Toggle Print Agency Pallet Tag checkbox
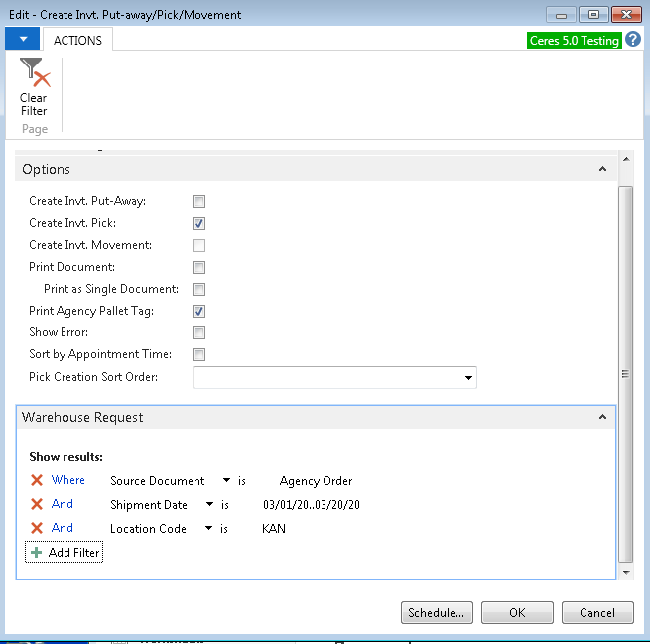Viewport: 650px width, 644px height. coord(199,312)
